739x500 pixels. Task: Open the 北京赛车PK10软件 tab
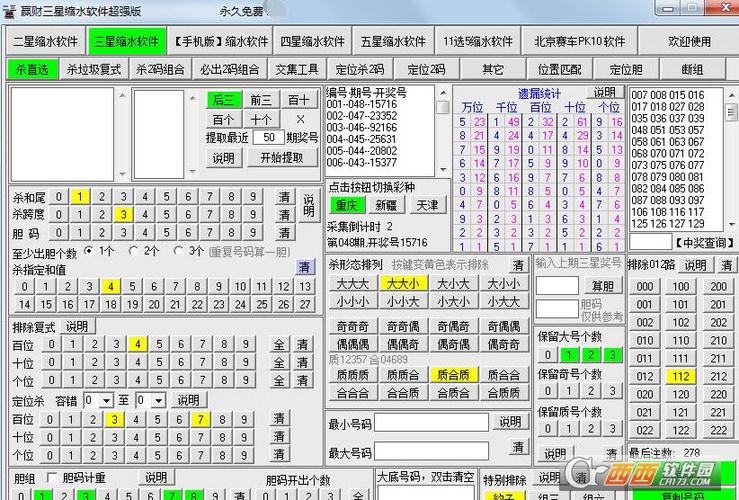pos(579,41)
